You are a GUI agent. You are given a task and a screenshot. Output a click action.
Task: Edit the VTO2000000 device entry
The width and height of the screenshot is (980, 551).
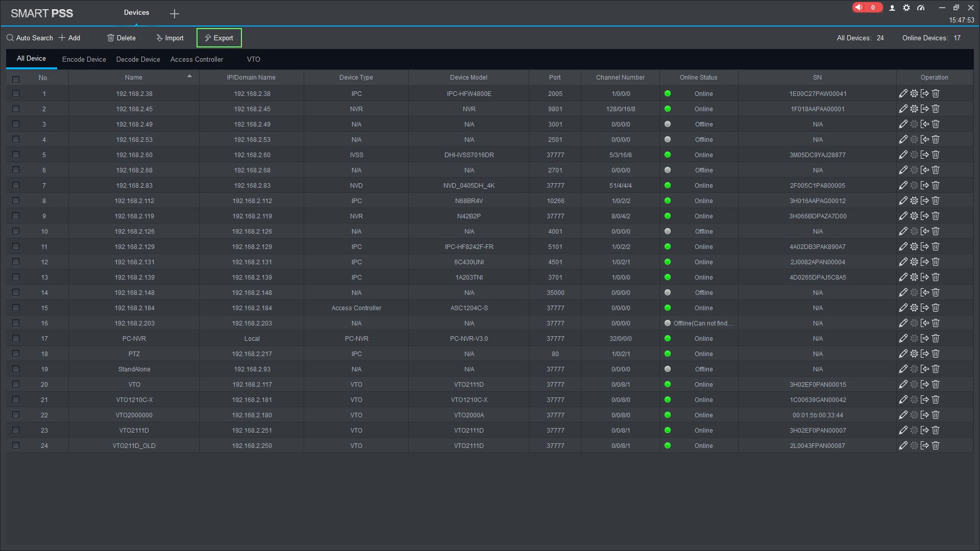903,415
